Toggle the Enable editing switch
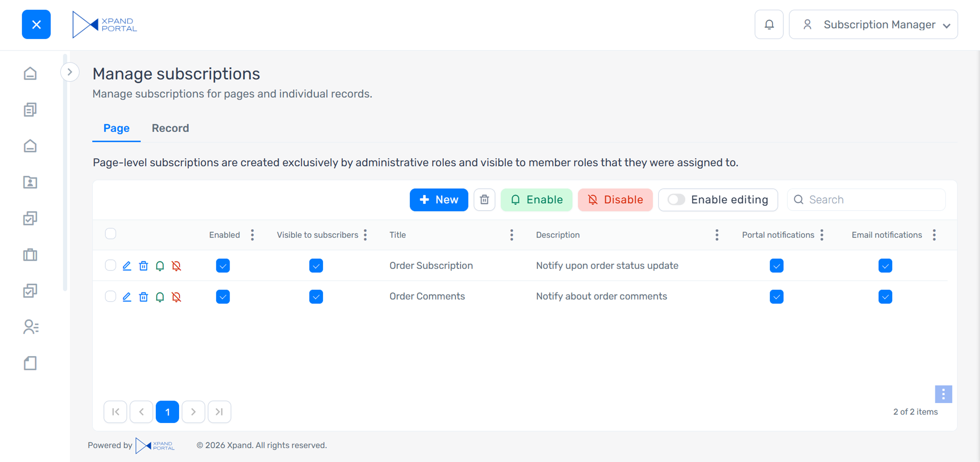 677,200
